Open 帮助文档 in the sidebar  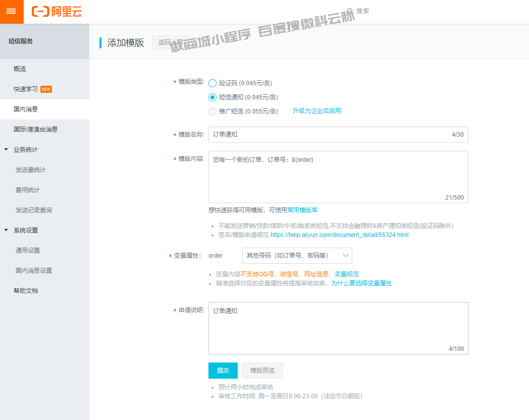pos(26,291)
